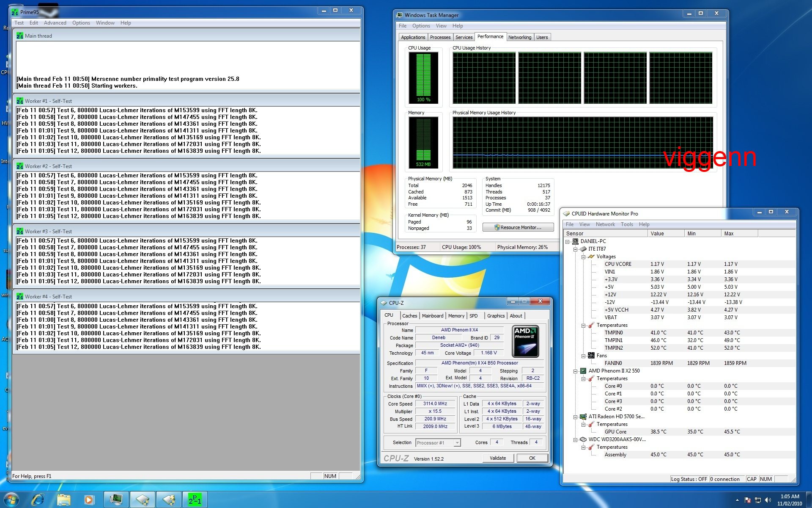Screen dimensions: 812x508
Task: Collapse the DANIEL-PC tree node
Action: click(x=568, y=241)
